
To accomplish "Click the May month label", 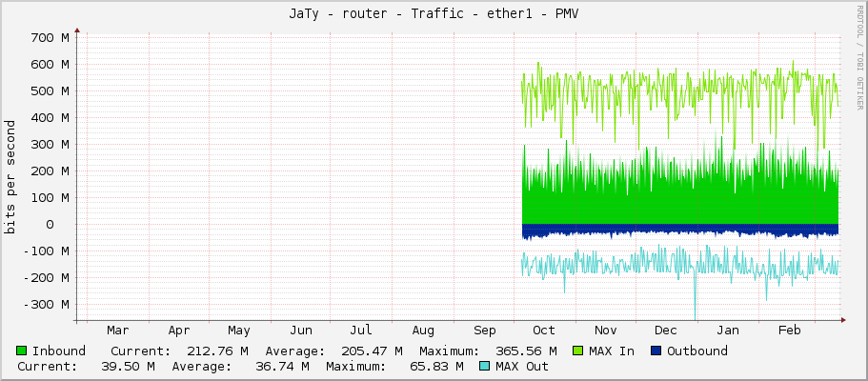I will tap(239, 331).
